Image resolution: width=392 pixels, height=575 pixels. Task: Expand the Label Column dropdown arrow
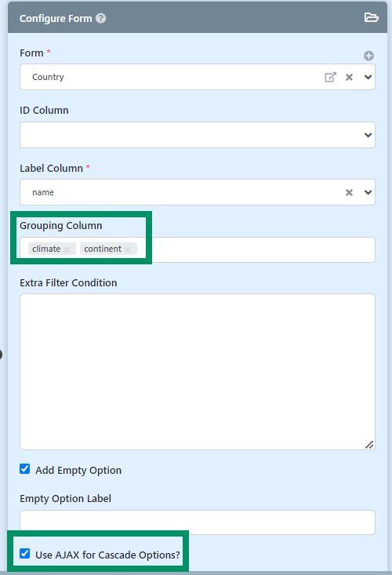click(x=368, y=192)
